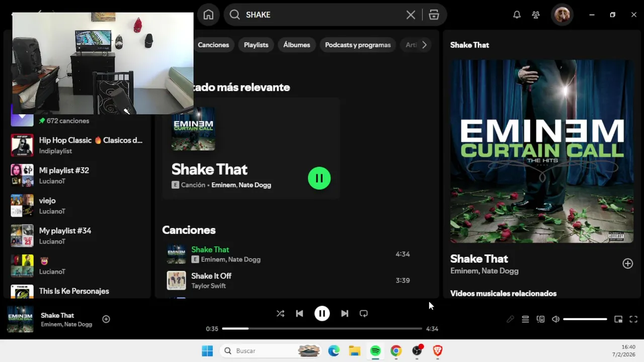Image resolution: width=644 pixels, height=362 pixels.
Task: Add Shake That to library in right panel
Action: 627,263
